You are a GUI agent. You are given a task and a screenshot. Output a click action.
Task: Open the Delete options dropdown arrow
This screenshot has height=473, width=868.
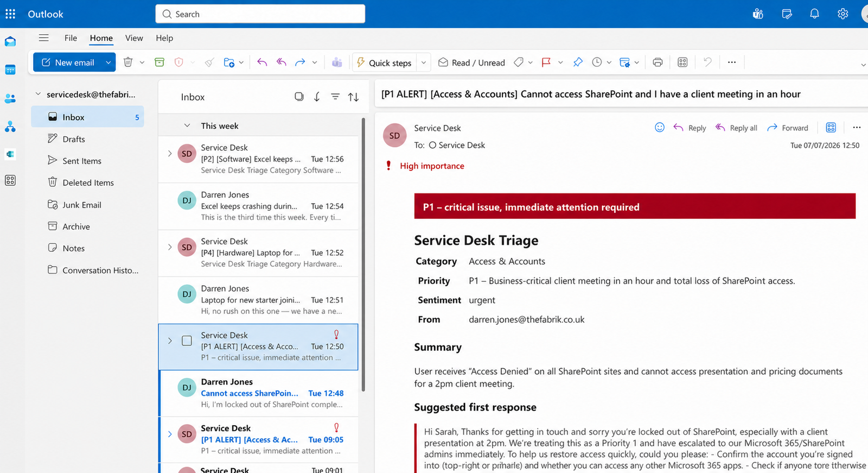[x=142, y=62]
